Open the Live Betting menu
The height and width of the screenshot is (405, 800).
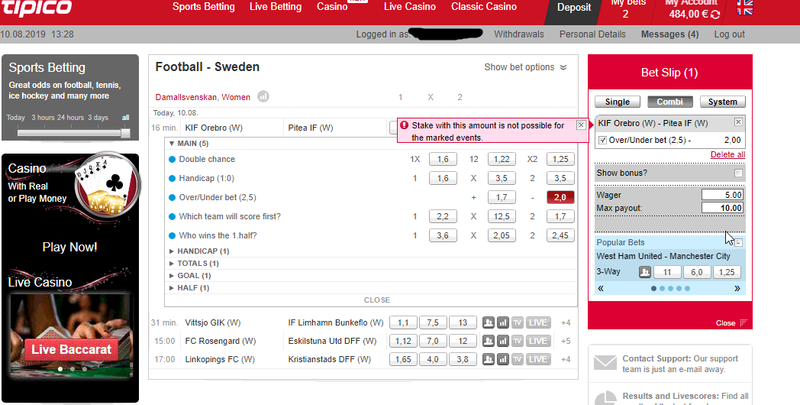(276, 7)
